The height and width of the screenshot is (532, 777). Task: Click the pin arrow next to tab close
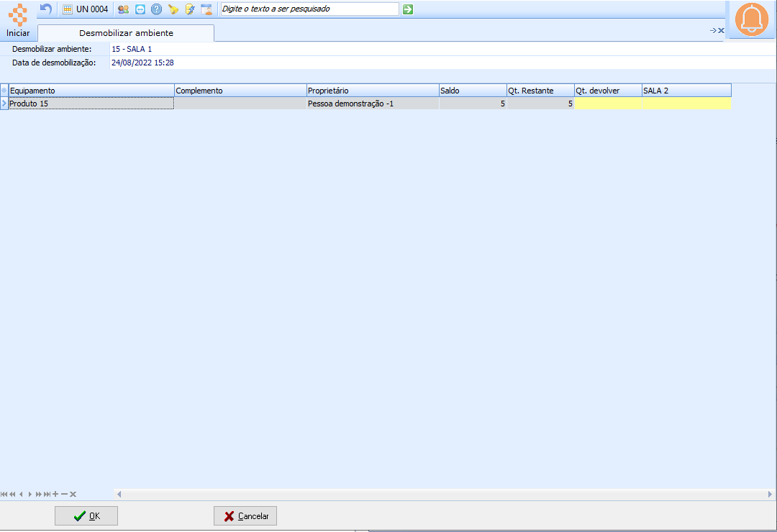tap(713, 31)
